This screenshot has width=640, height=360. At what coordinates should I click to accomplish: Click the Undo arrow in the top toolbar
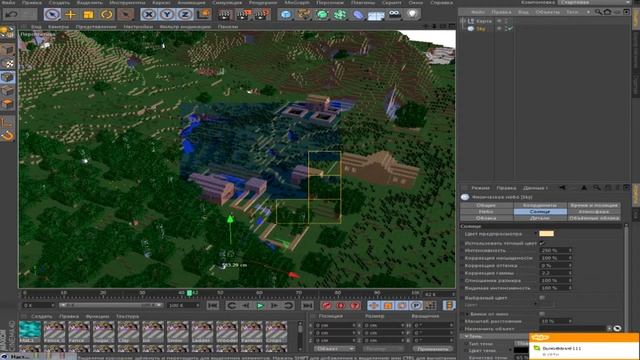(x=11, y=14)
